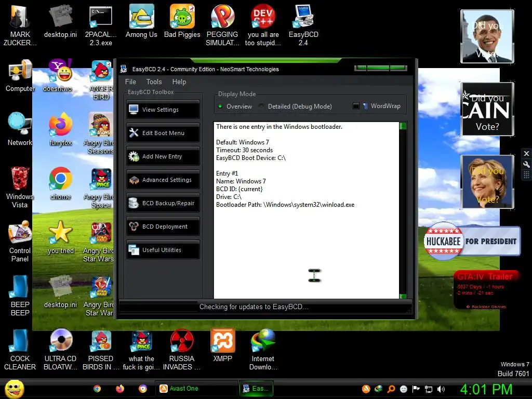Select the chome Chrome desktop shortcut

pos(60,183)
